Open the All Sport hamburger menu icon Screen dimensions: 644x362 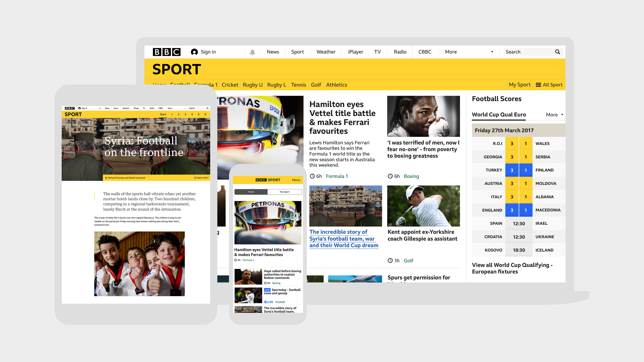[538, 85]
